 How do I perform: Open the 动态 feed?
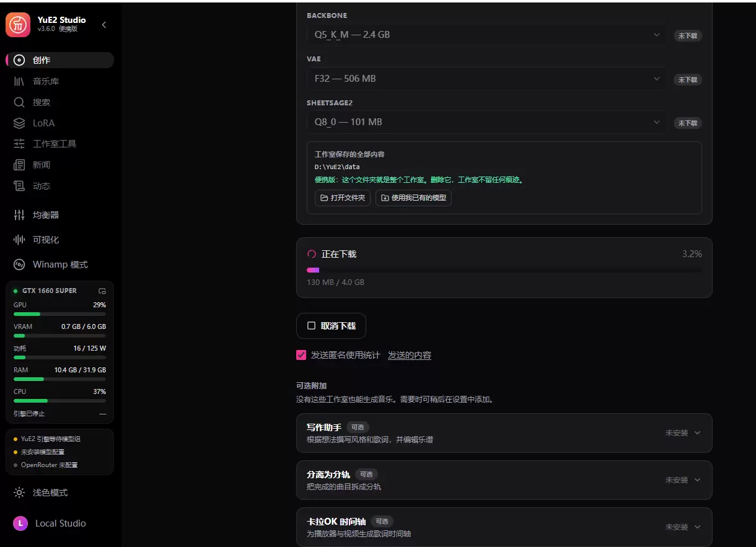tap(59, 186)
